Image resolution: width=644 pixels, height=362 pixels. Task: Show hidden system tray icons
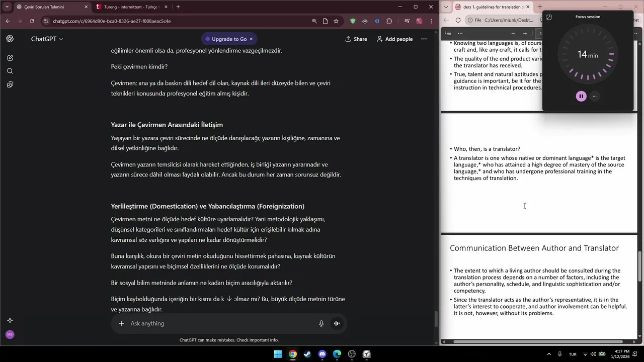point(549,354)
